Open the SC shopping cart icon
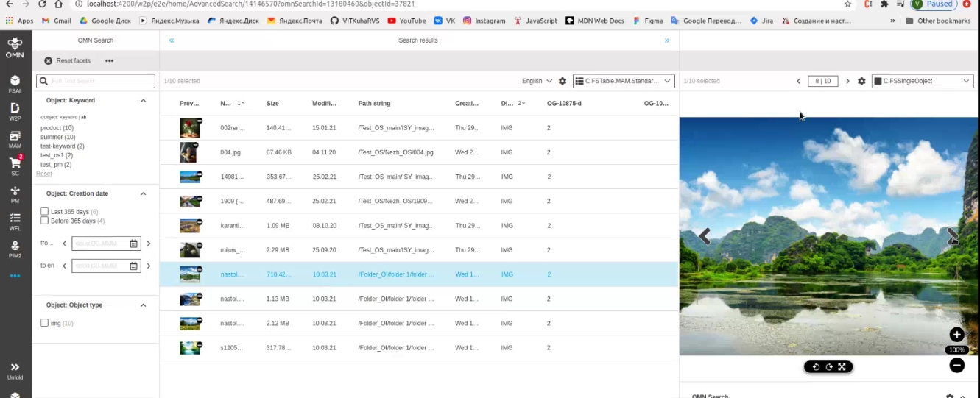This screenshot has width=980, height=398. [x=15, y=165]
